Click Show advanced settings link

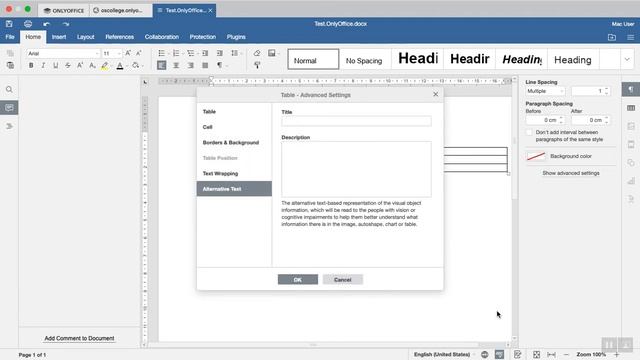(571, 173)
